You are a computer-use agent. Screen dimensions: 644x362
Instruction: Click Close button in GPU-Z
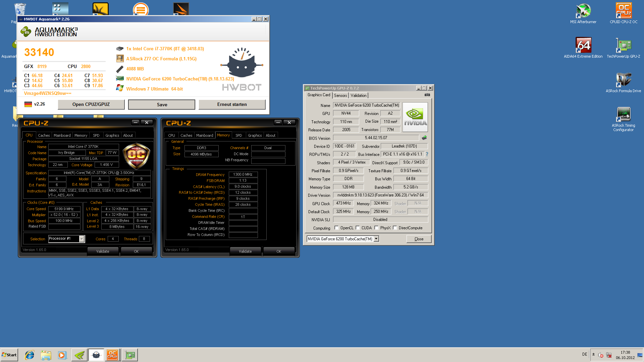(419, 239)
